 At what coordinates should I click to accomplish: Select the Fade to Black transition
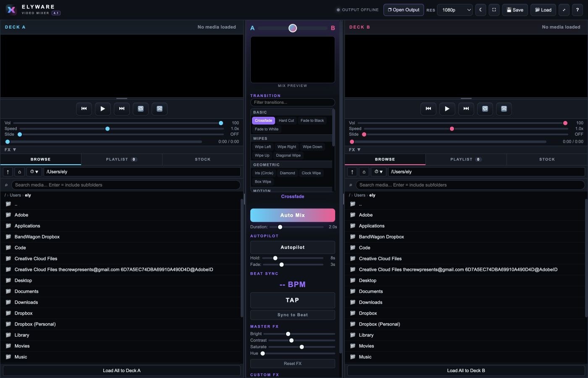click(312, 121)
